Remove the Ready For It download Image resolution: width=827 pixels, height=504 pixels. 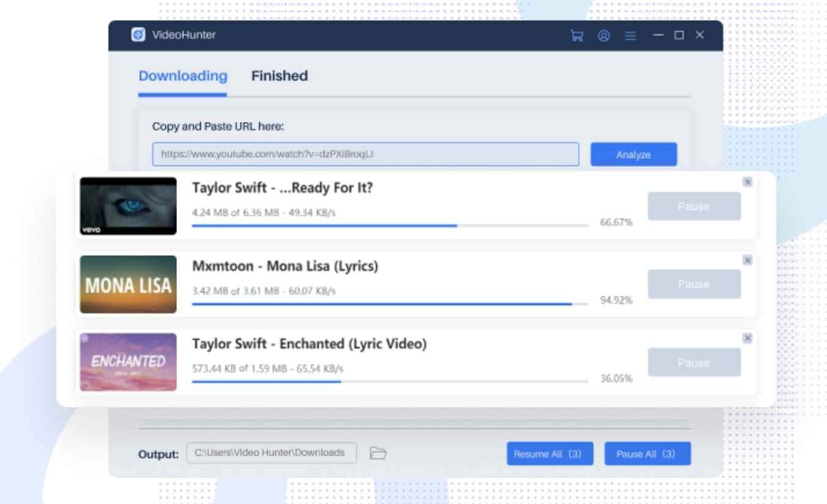(748, 182)
